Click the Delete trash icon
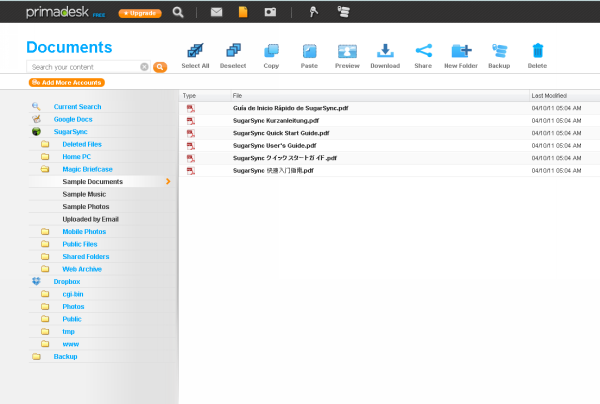The image size is (600, 404). 538,50
